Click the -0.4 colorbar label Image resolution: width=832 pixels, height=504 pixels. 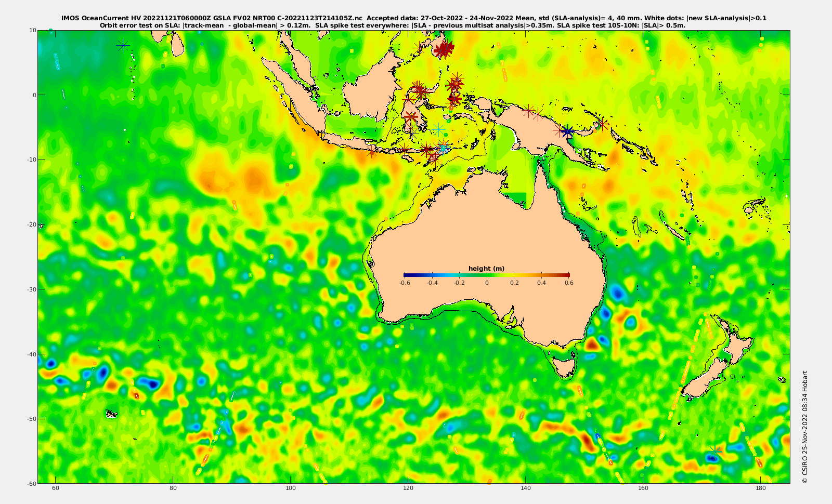click(432, 283)
